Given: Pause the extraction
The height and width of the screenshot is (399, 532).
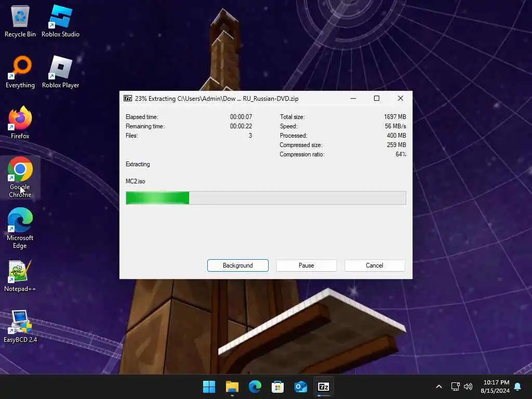Looking at the screenshot, I should (307, 265).
